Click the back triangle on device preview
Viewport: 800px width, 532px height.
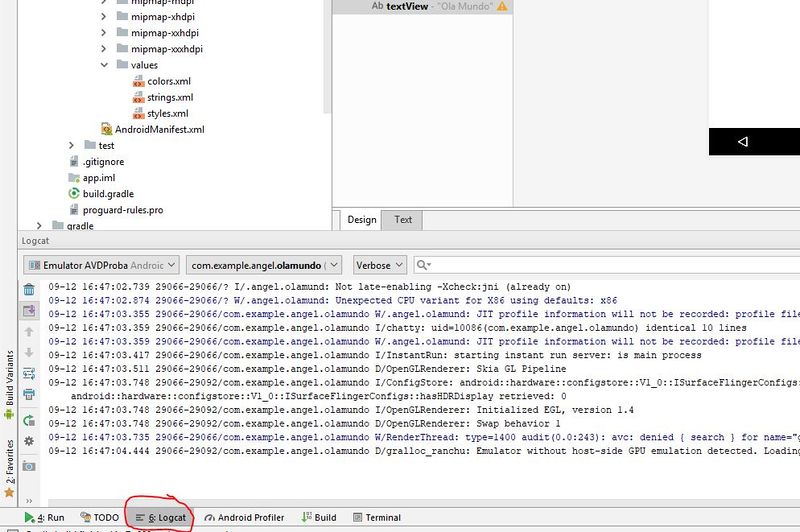743,142
